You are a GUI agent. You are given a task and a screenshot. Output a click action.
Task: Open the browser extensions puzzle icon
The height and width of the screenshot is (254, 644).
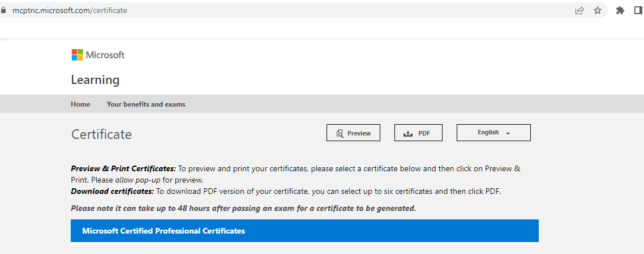[x=620, y=11]
